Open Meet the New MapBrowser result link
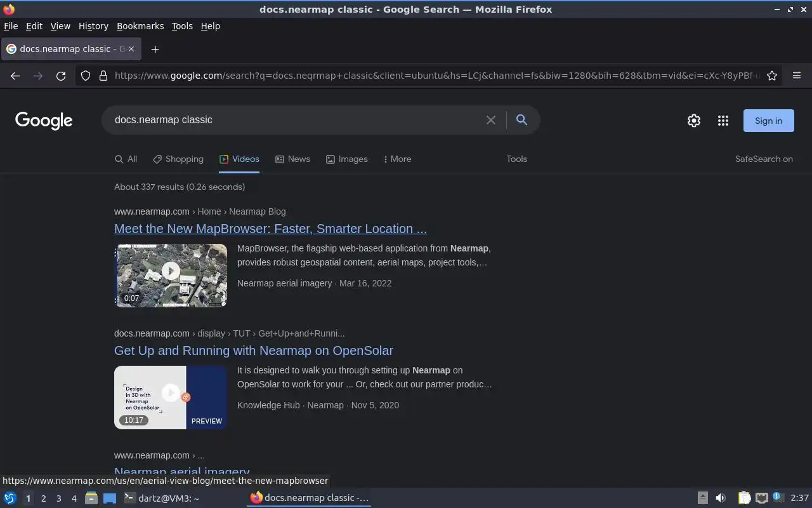Viewport: 812px width, 508px height. 270,229
